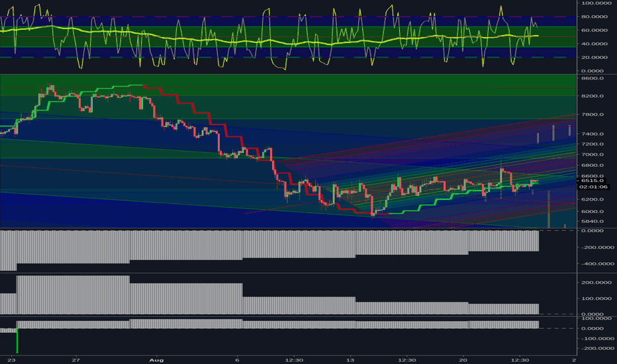Select the 6600.0 price axis label
Image resolution: width=617 pixels, height=364 pixels.
coord(593,176)
